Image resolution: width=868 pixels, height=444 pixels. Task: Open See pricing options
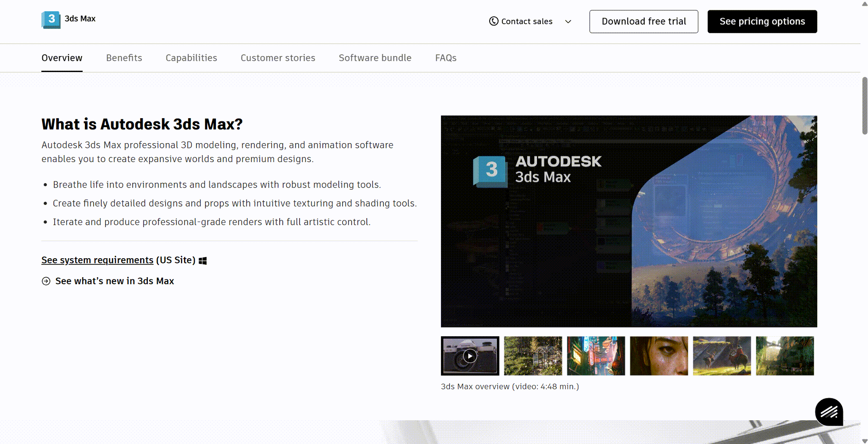coord(762,22)
